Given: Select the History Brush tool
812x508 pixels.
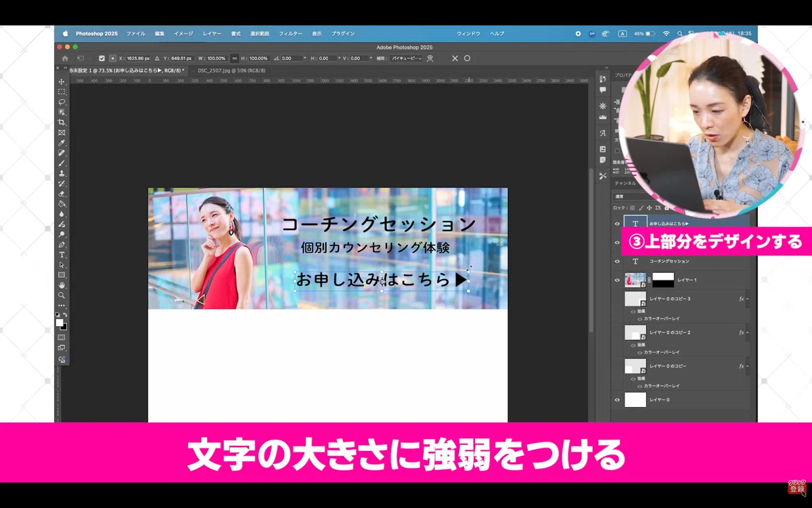Looking at the screenshot, I should pyautogui.click(x=62, y=184).
